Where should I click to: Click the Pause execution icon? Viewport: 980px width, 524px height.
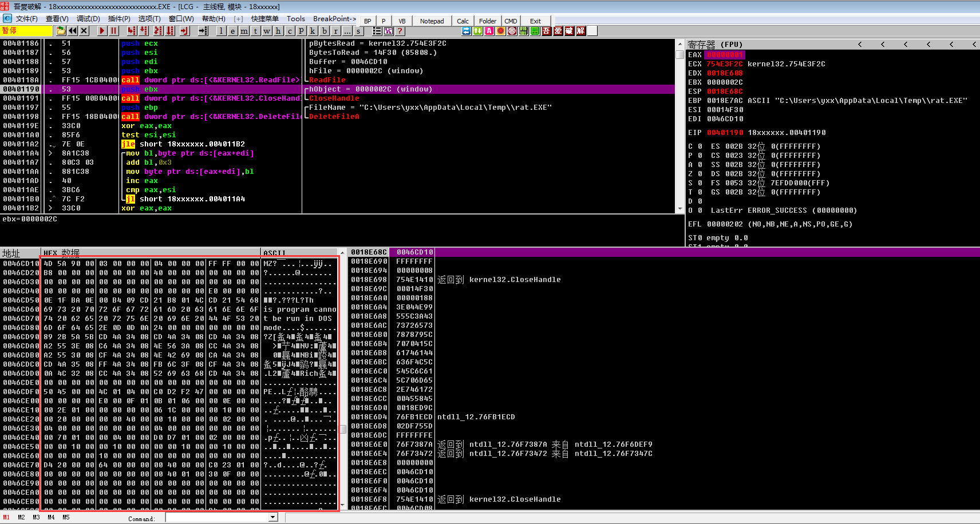(x=113, y=31)
